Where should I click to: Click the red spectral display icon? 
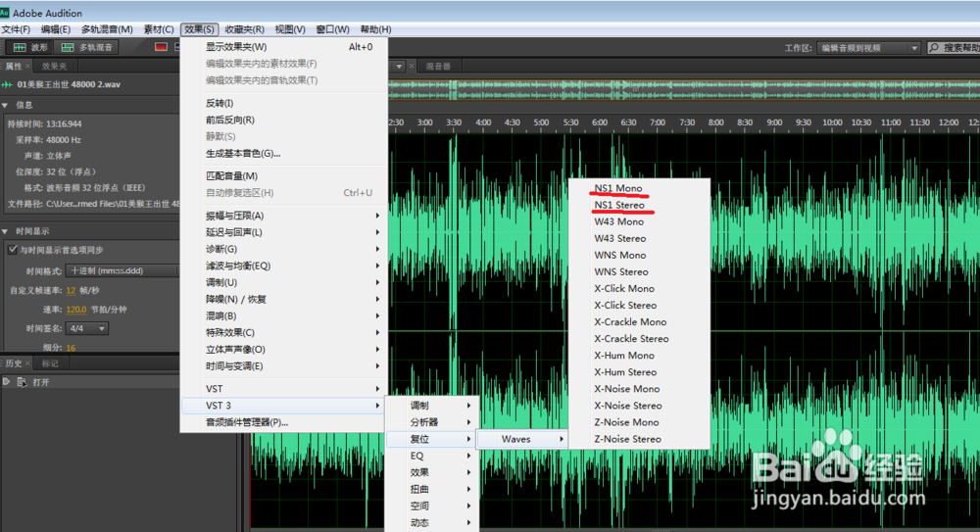pyautogui.click(x=162, y=47)
